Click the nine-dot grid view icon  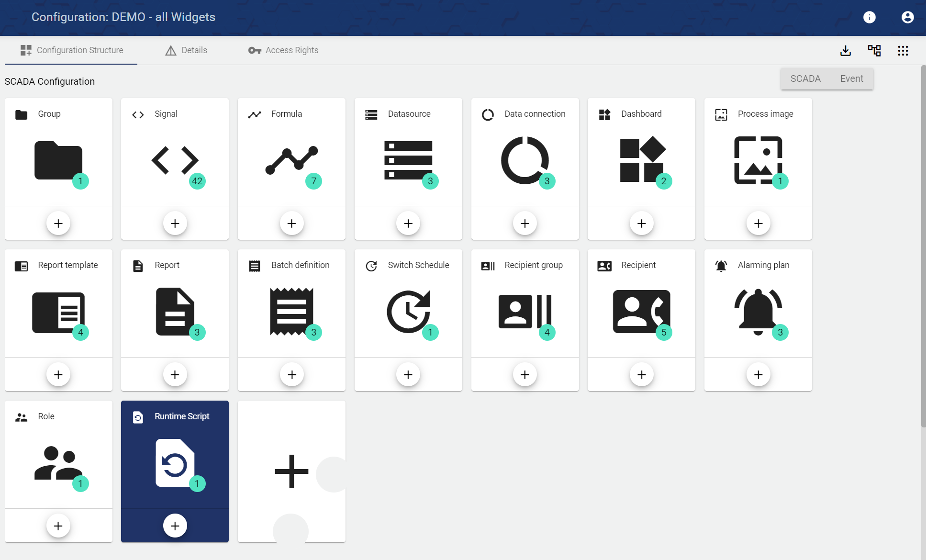[903, 51]
